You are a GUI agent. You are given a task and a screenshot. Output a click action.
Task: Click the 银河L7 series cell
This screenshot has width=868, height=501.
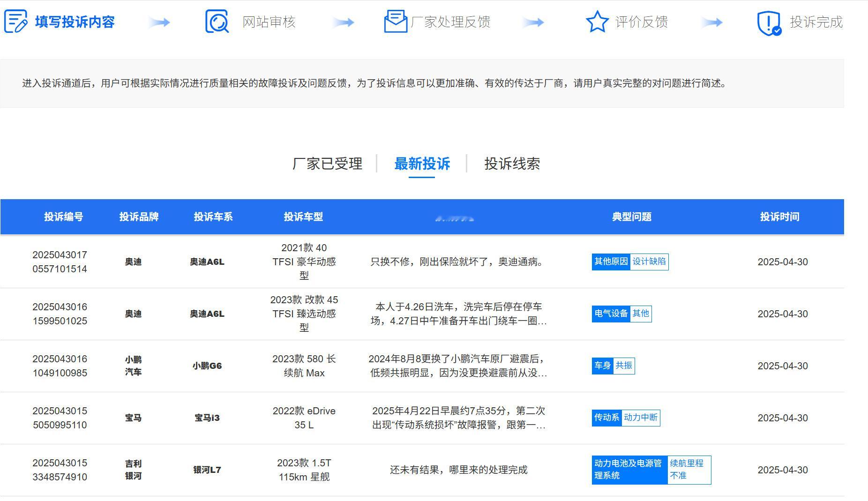(207, 470)
